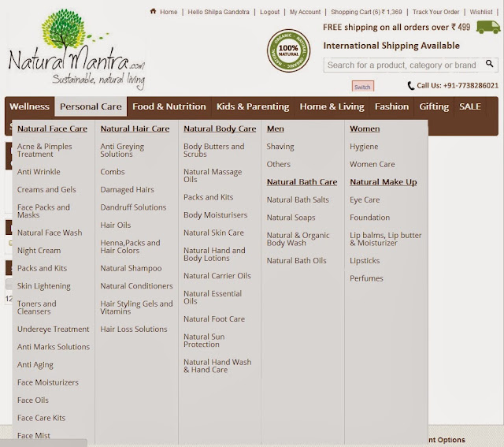Select Hygiene under Women
This screenshot has width=504, height=447.
point(364,147)
